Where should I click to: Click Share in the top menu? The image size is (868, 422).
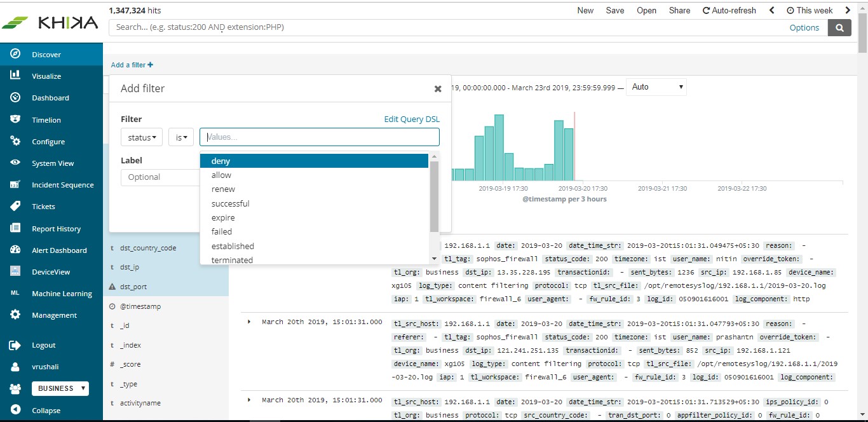click(679, 10)
